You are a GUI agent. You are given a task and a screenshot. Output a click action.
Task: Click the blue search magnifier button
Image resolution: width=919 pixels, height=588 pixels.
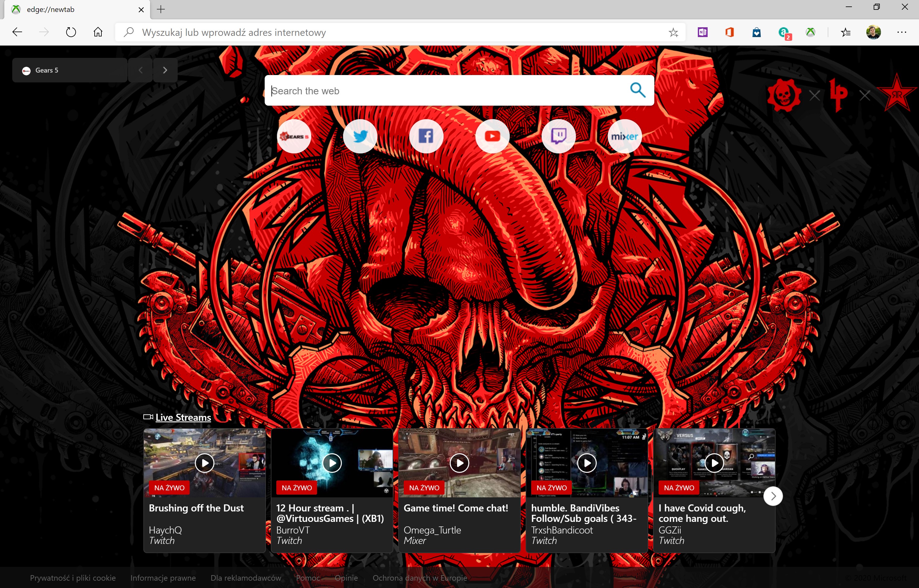(637, 90)
